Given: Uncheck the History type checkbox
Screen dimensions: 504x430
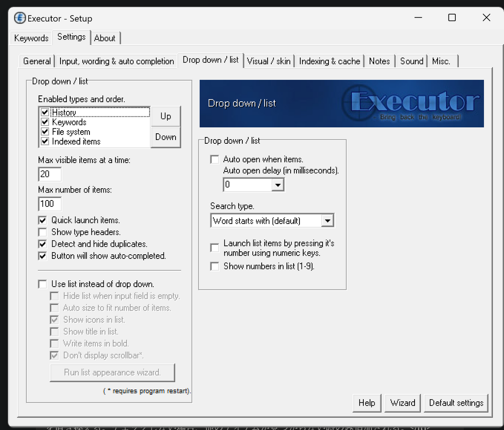Looking at the screenshot, I should pos(45,113).
